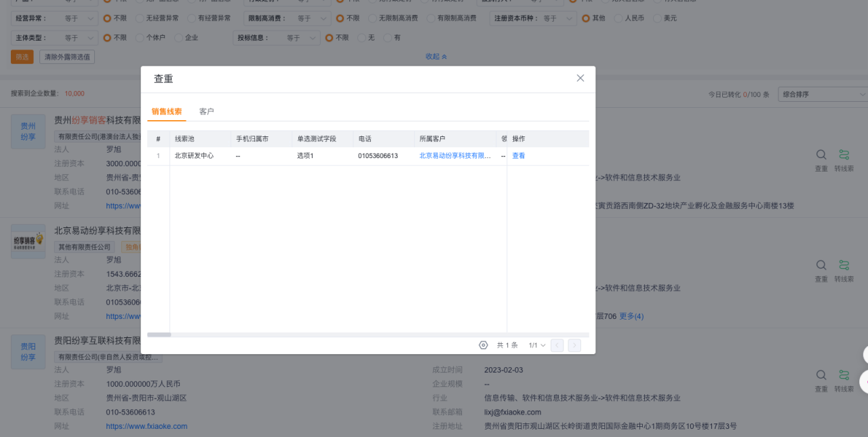Select 不限 for 投标信息 filter
868x437 pixels.
coord(330,38)
